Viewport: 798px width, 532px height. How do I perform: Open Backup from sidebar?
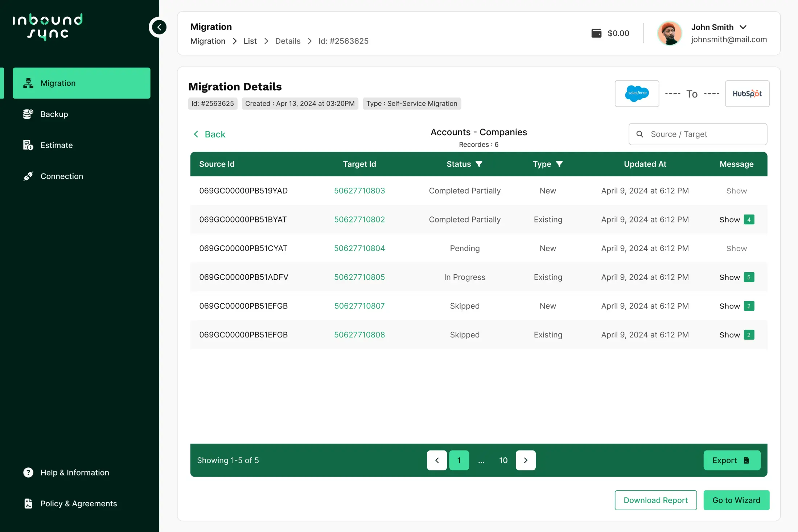pyautogui.click(x=54, y=114)
